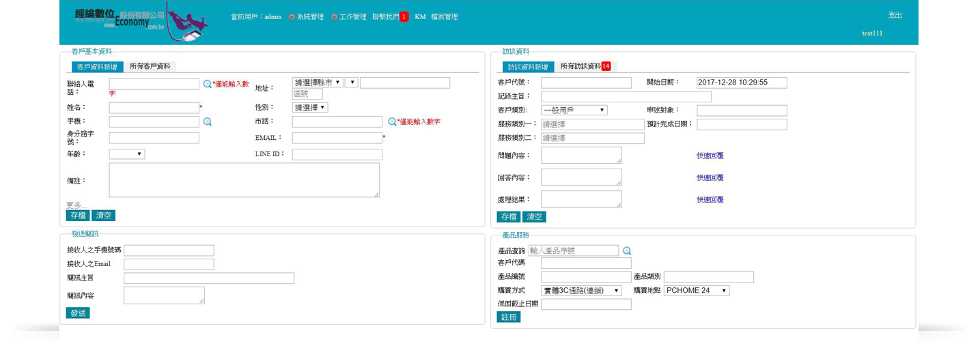Click the magnifier icon next to 手機 field
Viewport: 980px width, 348px height.
click(x=207, y=121)
